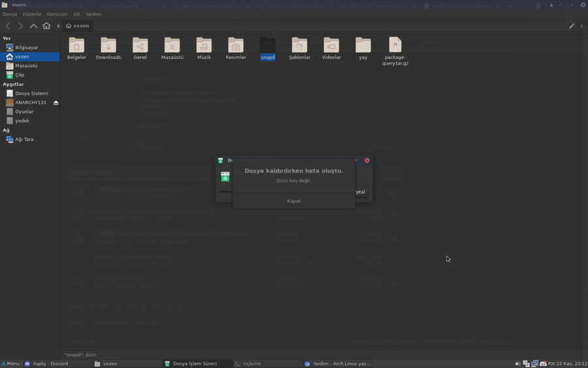Image resolution: width=588 pixels, height=368 pixels.
Task: Switch to Aqely - Discord taskbar window
Action: point(57,363)
